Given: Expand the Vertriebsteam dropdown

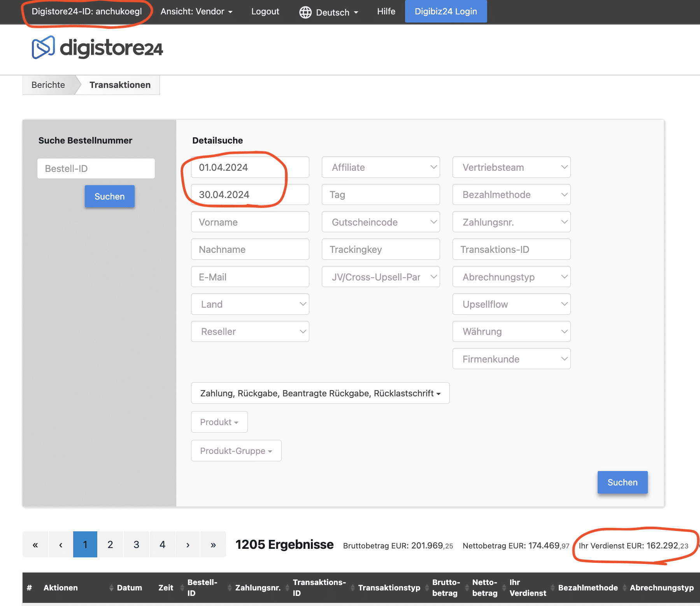Looking at the screenshot, I should pos(512,167).
